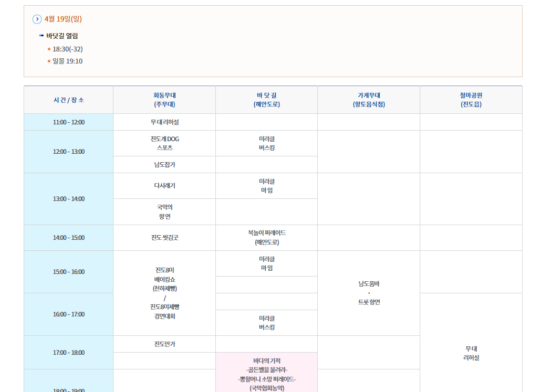Click the blue arrow icon before 바닷길 열림
541x392 pixels.
(x=43, y=36)
